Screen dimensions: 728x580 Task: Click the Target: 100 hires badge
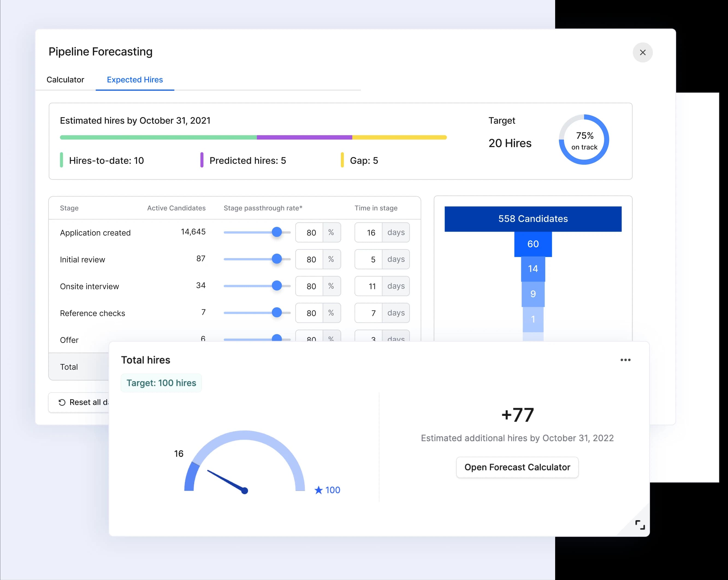click(161, 383)
